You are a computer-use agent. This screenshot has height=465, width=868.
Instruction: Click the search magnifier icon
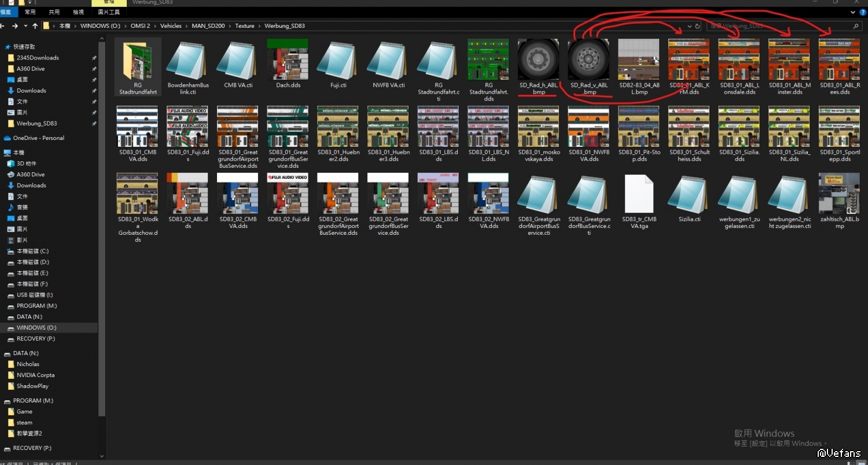point(856,26)
